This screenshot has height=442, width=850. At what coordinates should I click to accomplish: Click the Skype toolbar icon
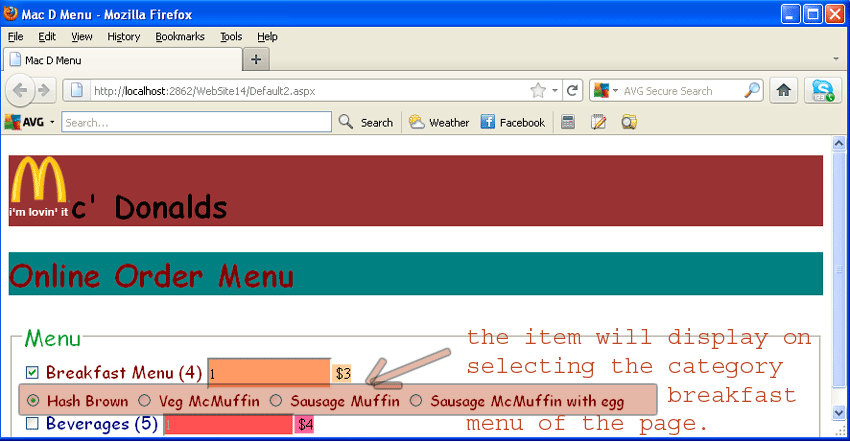tap(822, 91)
